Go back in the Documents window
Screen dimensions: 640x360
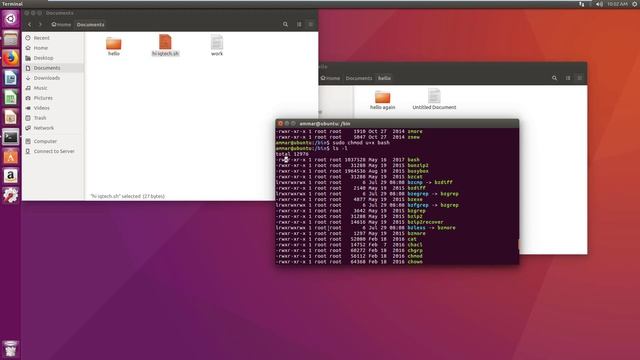(x=30, y=24)
